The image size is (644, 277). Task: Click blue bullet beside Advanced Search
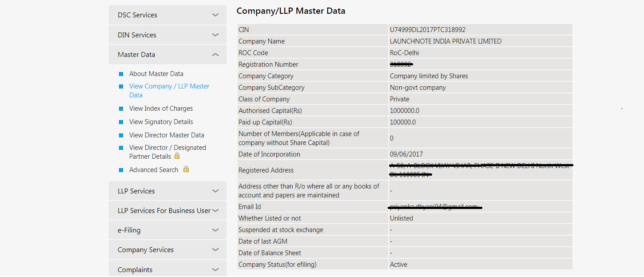[x=121, y=170]
